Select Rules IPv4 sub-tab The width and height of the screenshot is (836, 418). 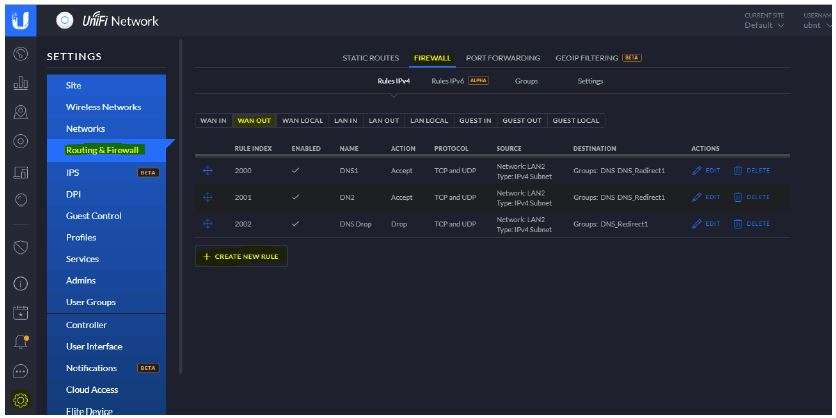(x=393, y=82)
